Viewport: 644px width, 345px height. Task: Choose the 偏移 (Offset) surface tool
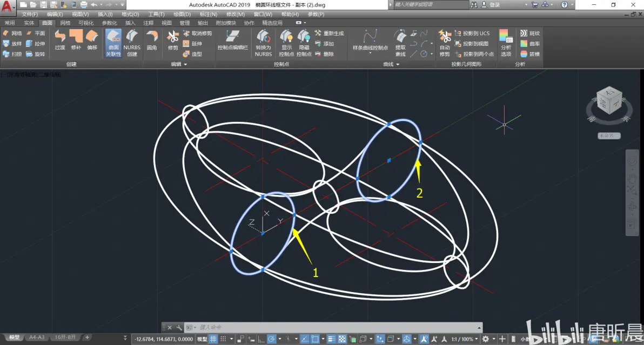[92, 41]
